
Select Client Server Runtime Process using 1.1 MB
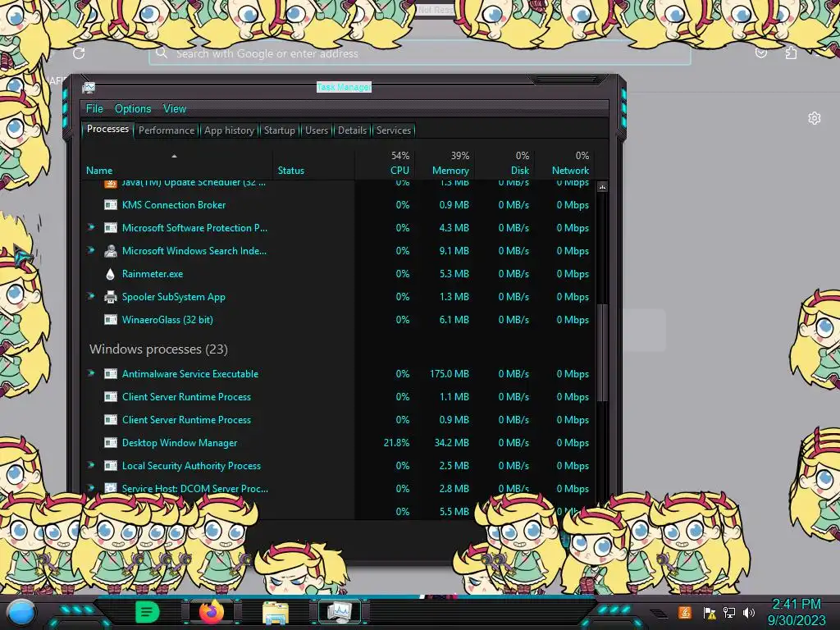click(x=186, y=397)
